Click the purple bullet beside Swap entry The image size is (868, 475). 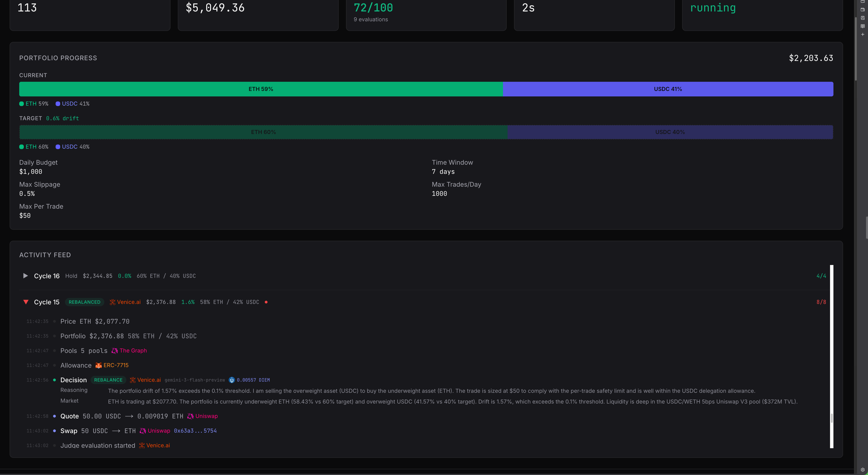pos(55,431)
